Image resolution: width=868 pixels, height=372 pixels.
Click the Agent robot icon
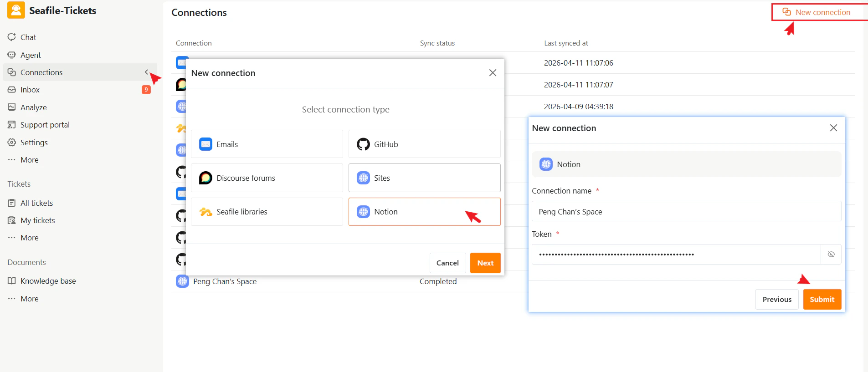12,55
